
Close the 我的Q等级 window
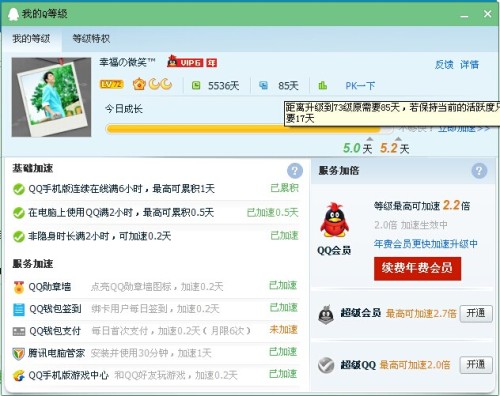coord(487,14)
